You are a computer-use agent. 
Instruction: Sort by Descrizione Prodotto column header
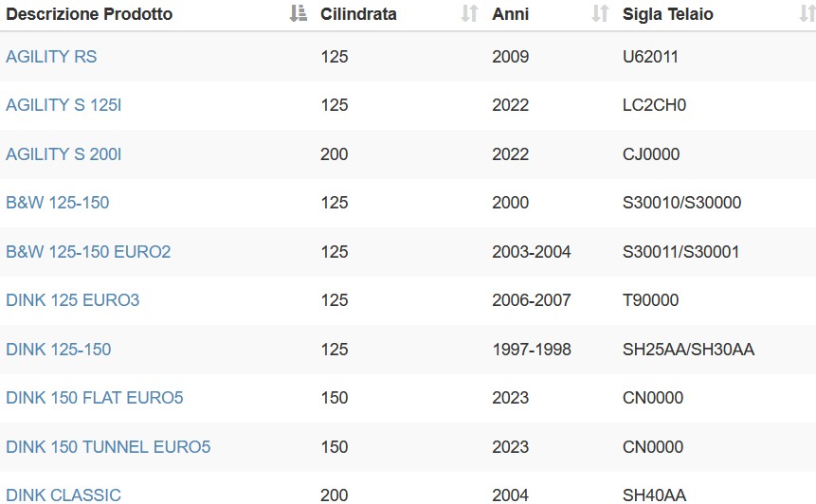(89, 14)
